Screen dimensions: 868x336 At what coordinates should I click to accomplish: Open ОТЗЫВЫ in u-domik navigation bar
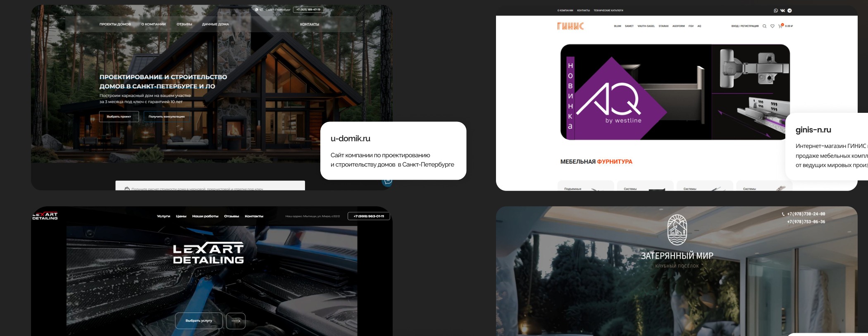tap(184, 24)
